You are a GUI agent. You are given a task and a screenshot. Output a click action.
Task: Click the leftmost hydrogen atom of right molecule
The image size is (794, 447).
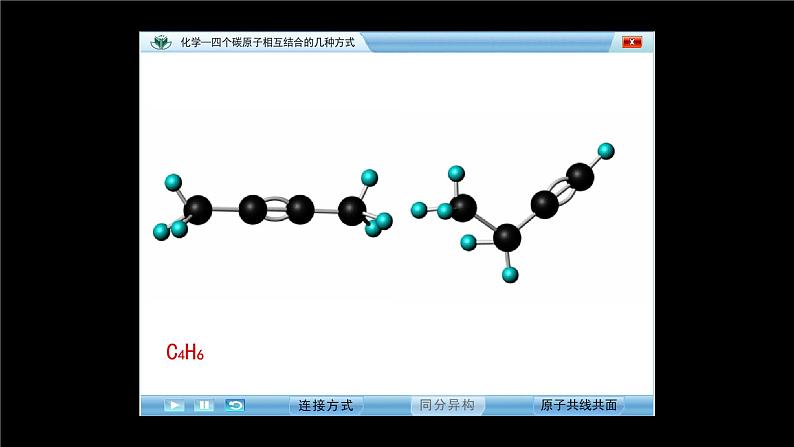tap(419, 210)
